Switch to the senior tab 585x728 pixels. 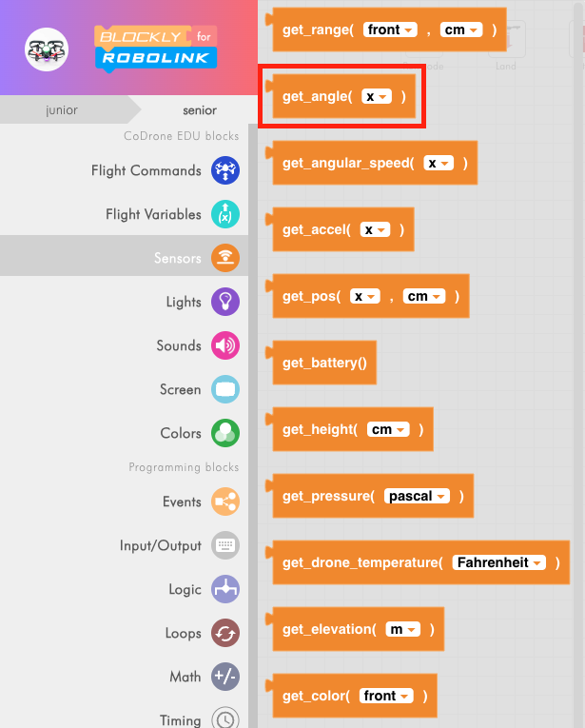(200, 109)
